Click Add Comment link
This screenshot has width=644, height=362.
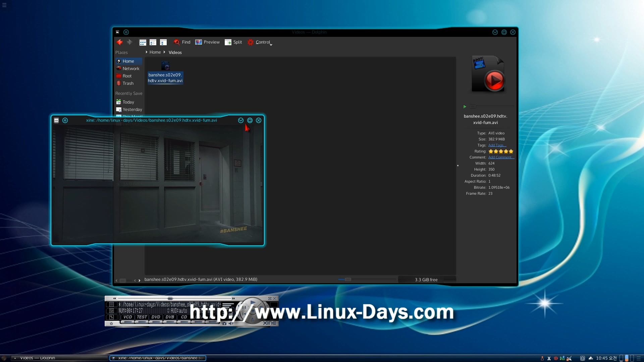pos(501,157)
